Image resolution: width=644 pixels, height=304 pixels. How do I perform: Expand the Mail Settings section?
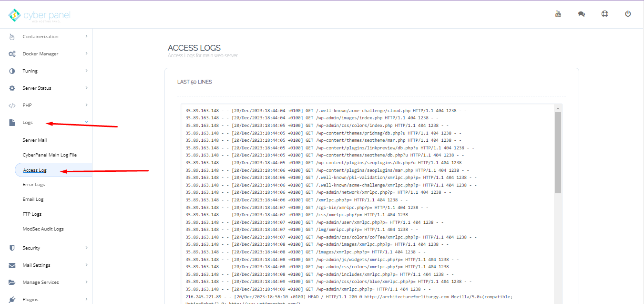click(36, 265)
